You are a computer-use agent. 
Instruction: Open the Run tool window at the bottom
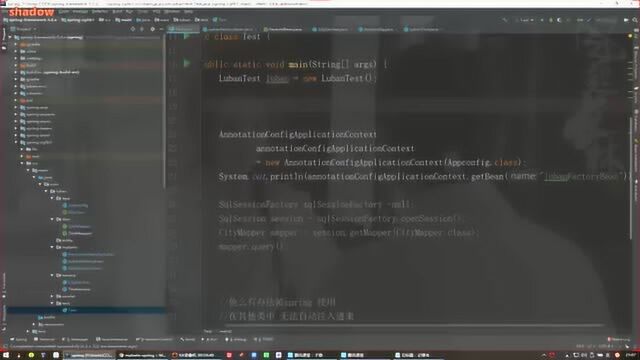(x=211, y=339)
